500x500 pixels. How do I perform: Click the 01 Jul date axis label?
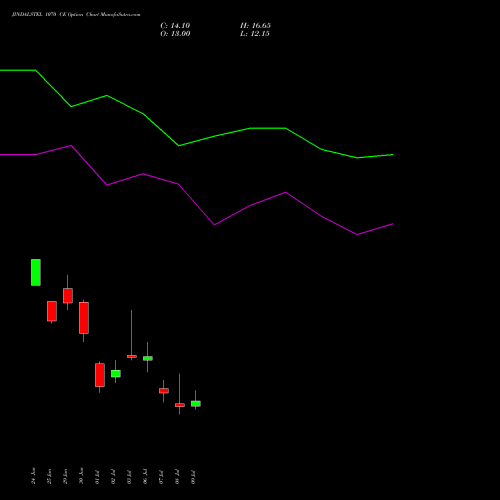[97, 477]
